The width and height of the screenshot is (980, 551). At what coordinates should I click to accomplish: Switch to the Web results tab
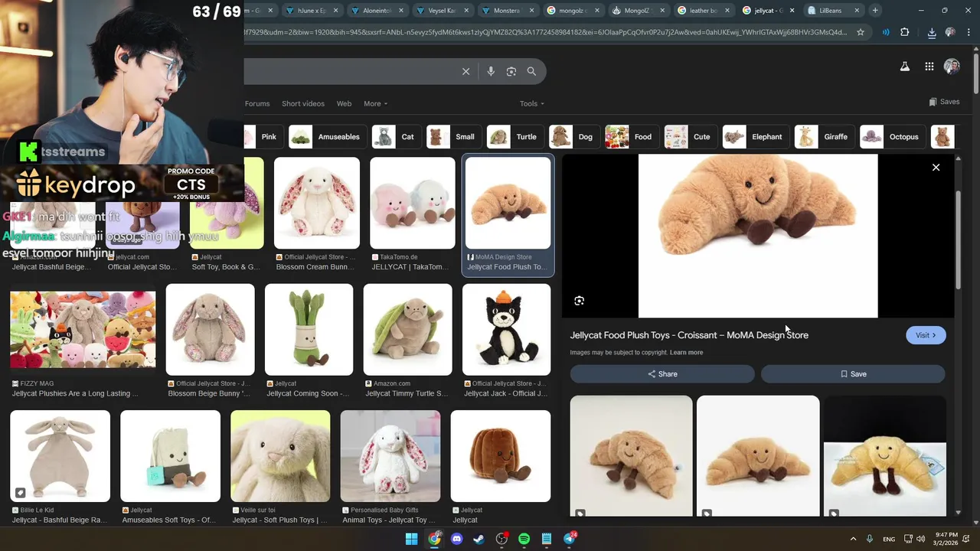click(344, 103)
